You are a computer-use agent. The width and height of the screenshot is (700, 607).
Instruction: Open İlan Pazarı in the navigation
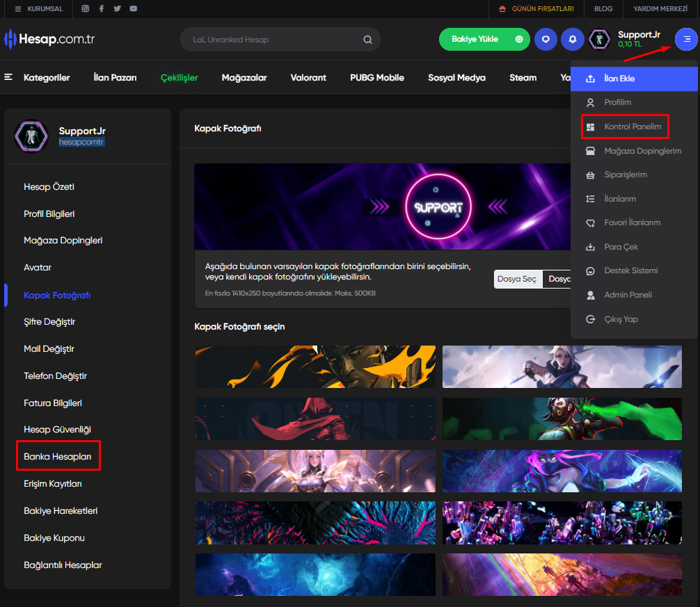(x=115, y=78)
